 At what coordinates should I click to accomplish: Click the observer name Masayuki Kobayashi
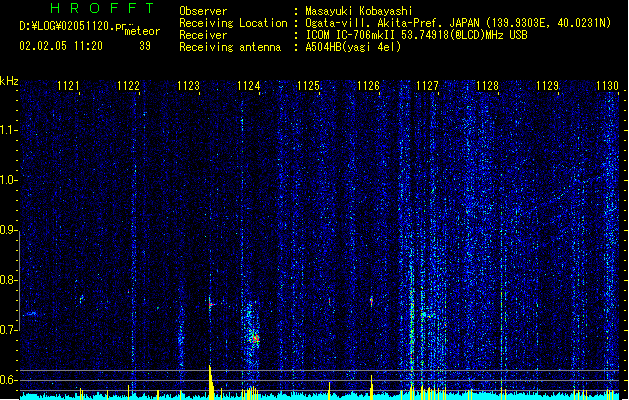[359, 11]
